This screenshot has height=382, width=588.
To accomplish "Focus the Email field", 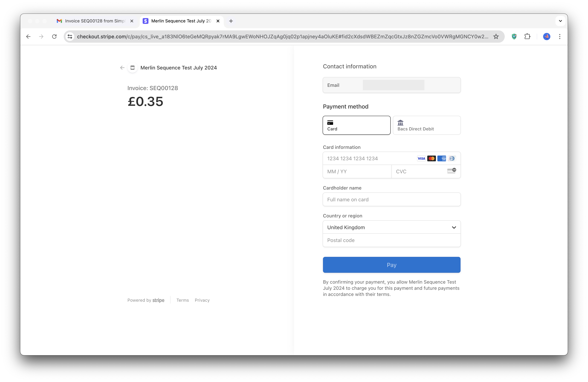I will coord(392,85).
